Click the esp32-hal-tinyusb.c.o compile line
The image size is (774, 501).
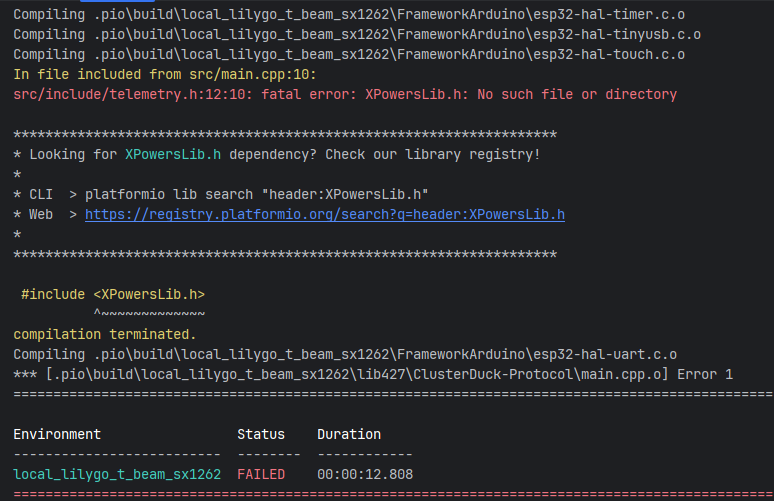pos(357,34)
